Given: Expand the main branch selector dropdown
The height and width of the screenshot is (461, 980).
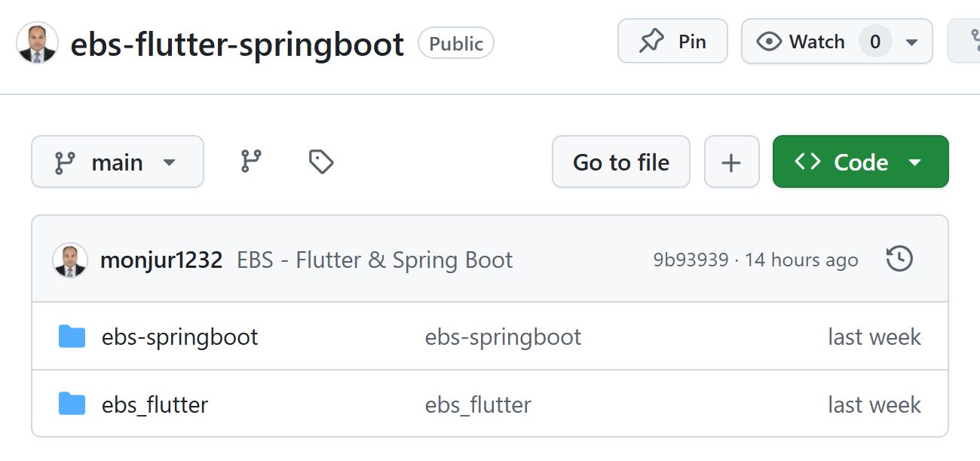Looking at the screenshot, I should [117, 161].
